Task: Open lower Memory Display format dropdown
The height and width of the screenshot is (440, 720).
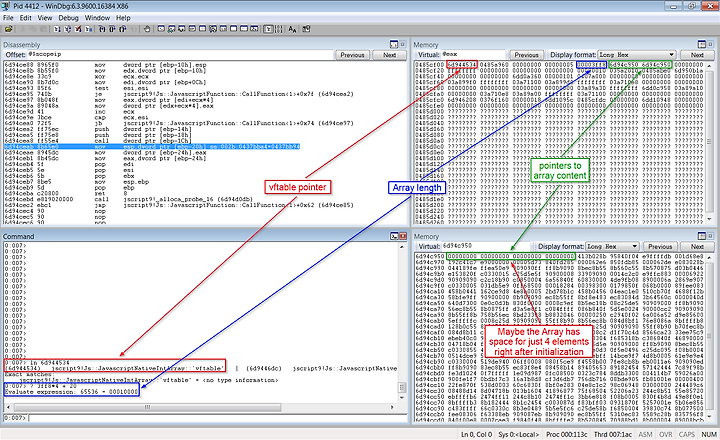Action: click(612, 247)
